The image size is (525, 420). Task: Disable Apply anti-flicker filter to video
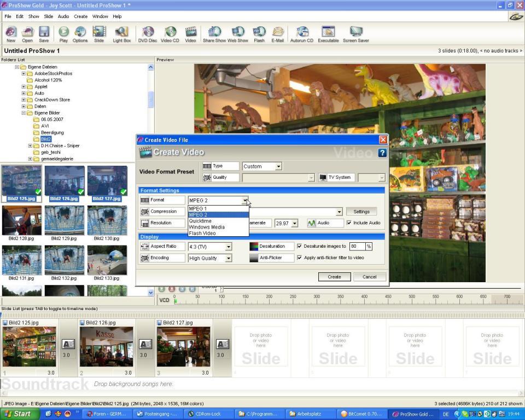click(x=299, y=258)
